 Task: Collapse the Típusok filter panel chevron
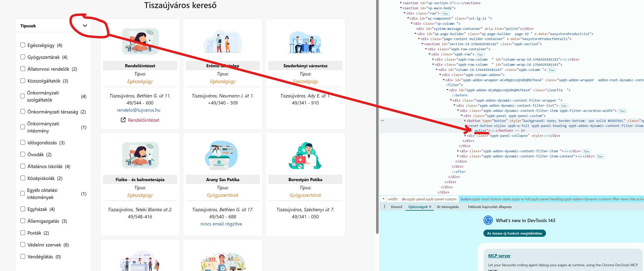pyautogui.click(x=85, y=26)
